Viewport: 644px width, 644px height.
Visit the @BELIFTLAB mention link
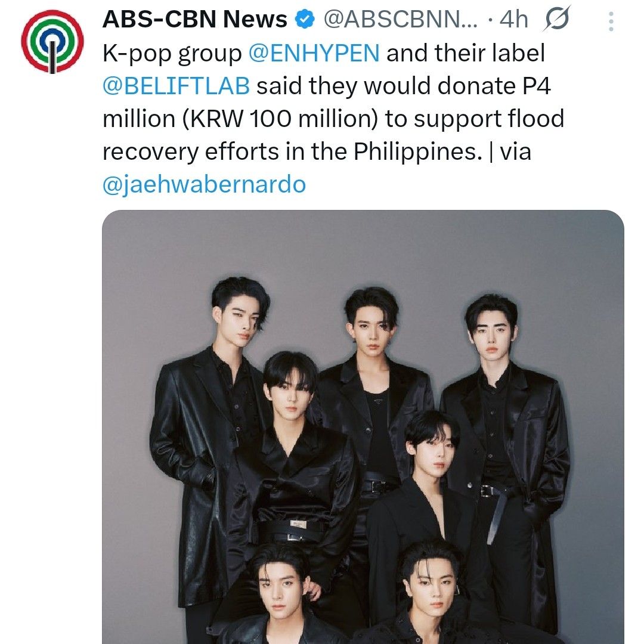point(176,86)
